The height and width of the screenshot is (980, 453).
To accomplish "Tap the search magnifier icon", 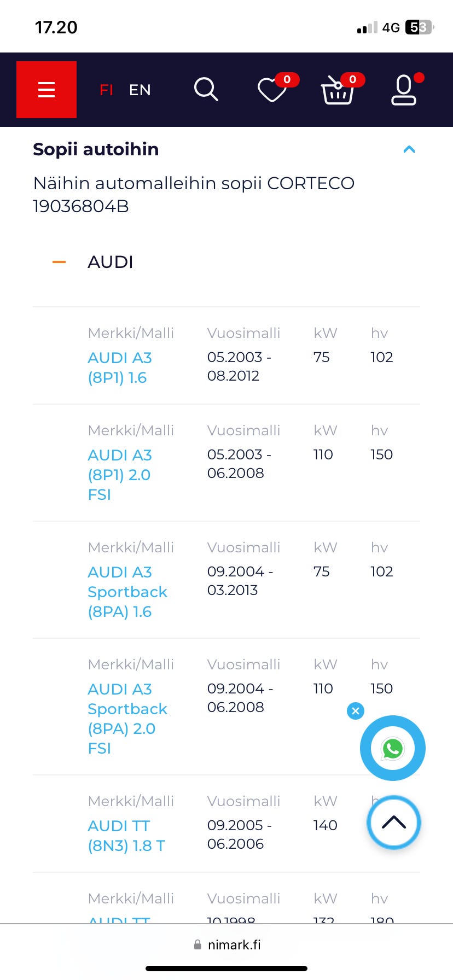I will tap(206, 90).
